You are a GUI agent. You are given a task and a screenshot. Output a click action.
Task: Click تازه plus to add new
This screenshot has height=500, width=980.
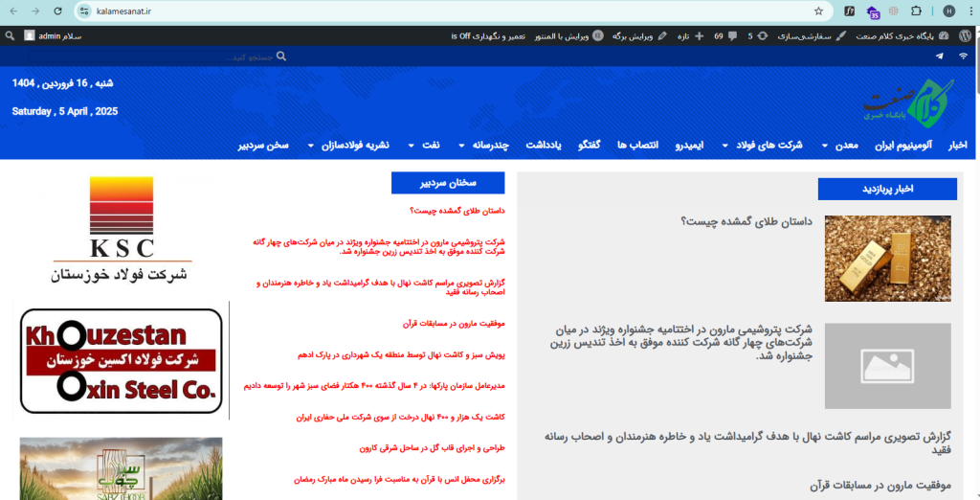pos(691,35)
